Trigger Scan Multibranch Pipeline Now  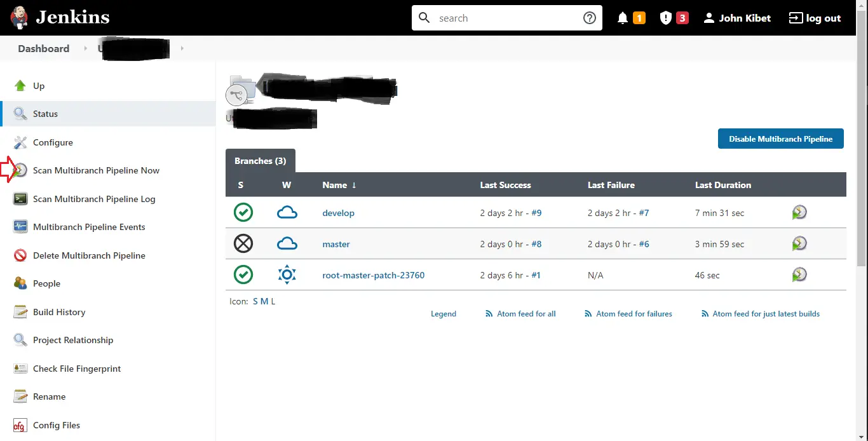[96, 170]
